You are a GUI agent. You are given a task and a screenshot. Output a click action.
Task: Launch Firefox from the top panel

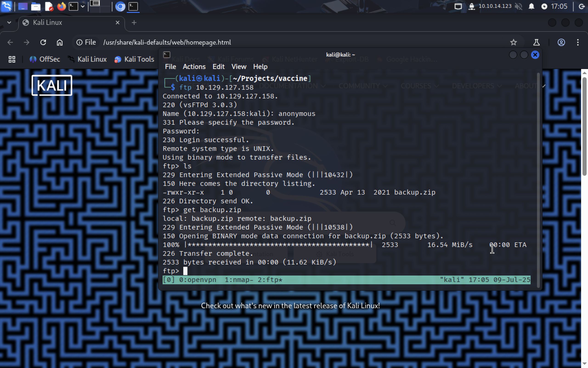pyautogui.click(x=62, y=6)
